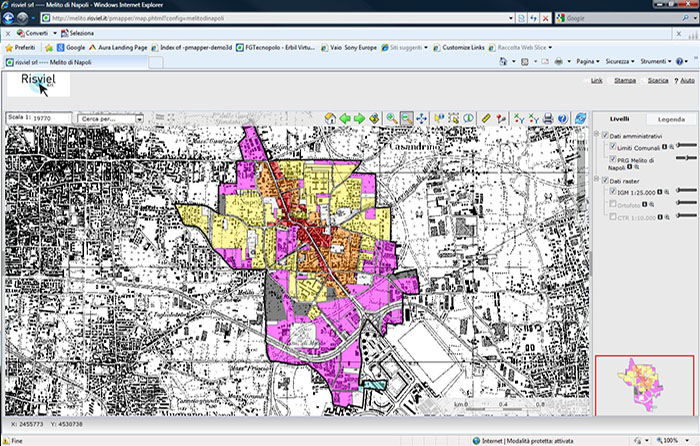The height and width of the screenshot is (446, 700).
Task: Toggle the Dati raster group checkbox
Action: 604,179
